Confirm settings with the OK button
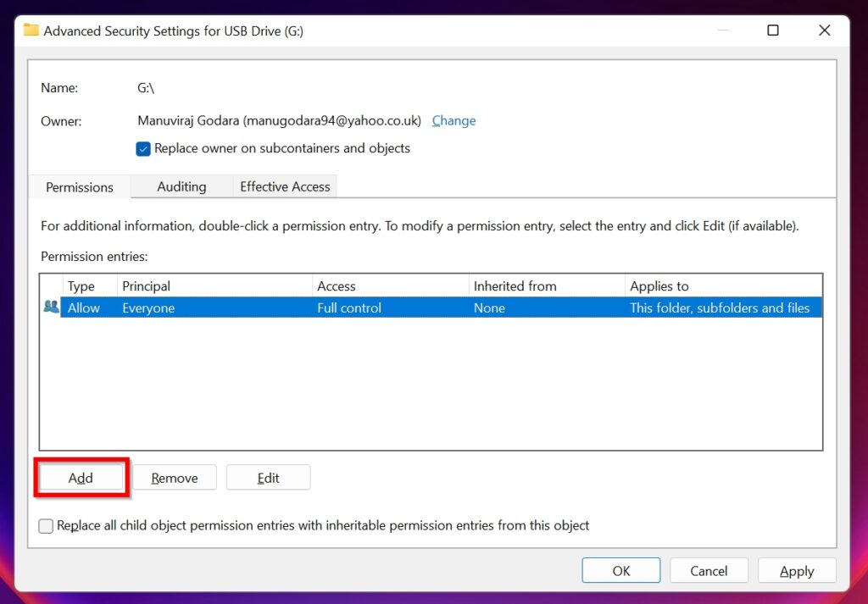The image size is (868, 604). pos(620,569)
